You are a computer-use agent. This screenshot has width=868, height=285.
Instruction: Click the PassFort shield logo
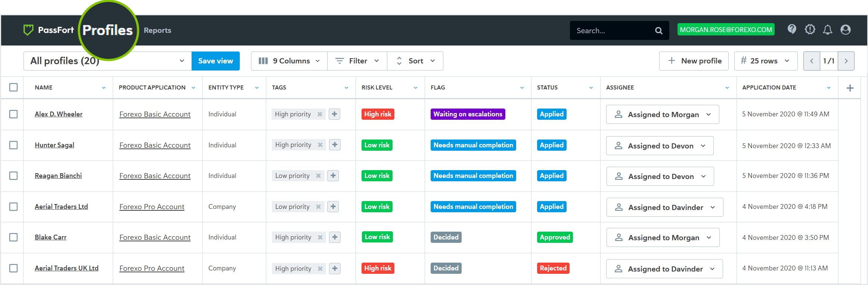pos(28,30)
